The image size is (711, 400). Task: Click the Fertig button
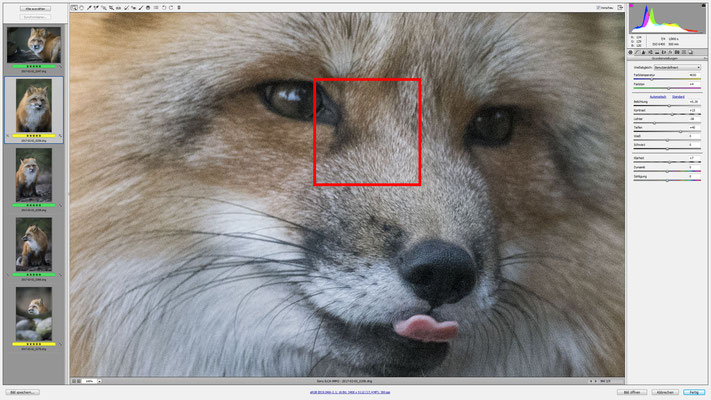click(694, 392)
